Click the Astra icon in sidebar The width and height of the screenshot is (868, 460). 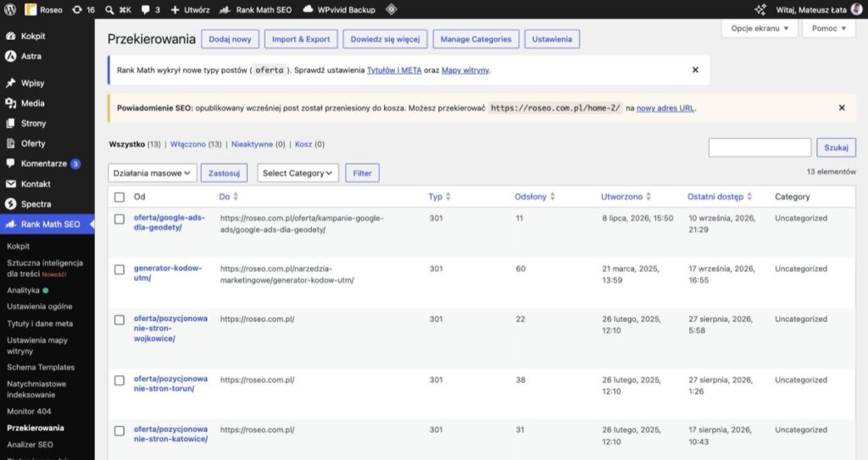point(10,56)
